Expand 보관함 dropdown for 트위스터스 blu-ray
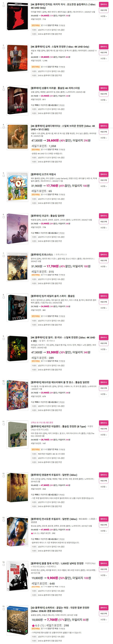The height and width of the screenshot is (644, 113). click(x=103, y=267)
